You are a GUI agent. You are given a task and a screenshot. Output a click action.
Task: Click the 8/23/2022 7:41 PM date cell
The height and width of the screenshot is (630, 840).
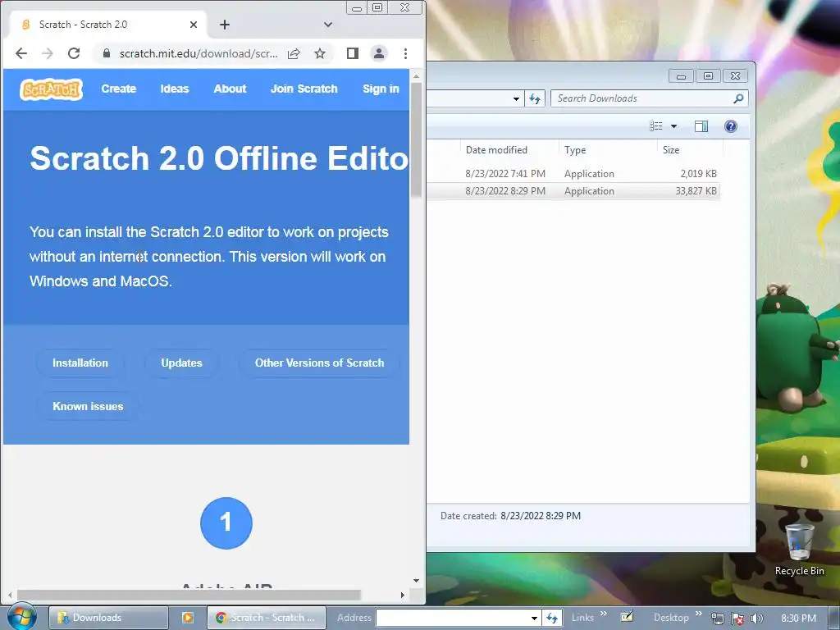point(505,174)
